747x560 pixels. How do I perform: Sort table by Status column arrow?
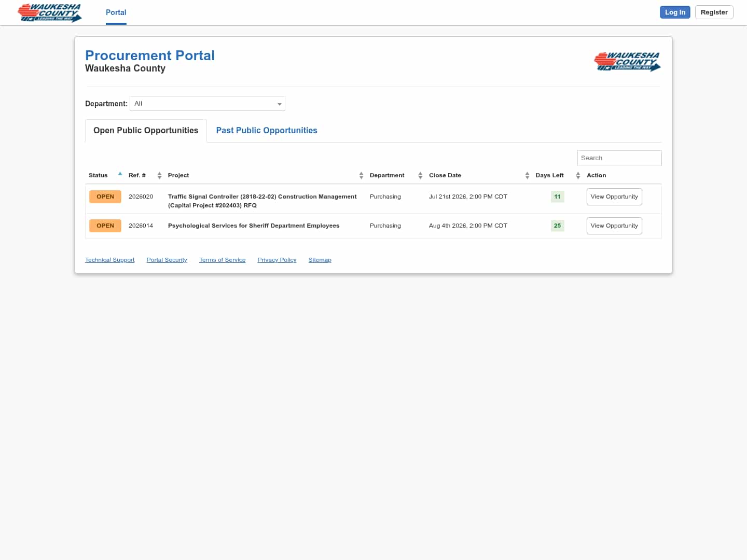coord(120,174)
